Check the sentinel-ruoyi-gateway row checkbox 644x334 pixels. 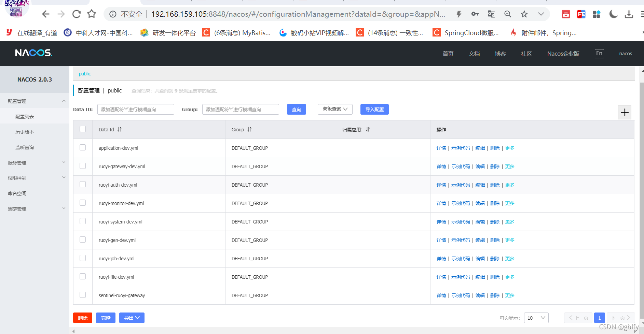point(83,295)
